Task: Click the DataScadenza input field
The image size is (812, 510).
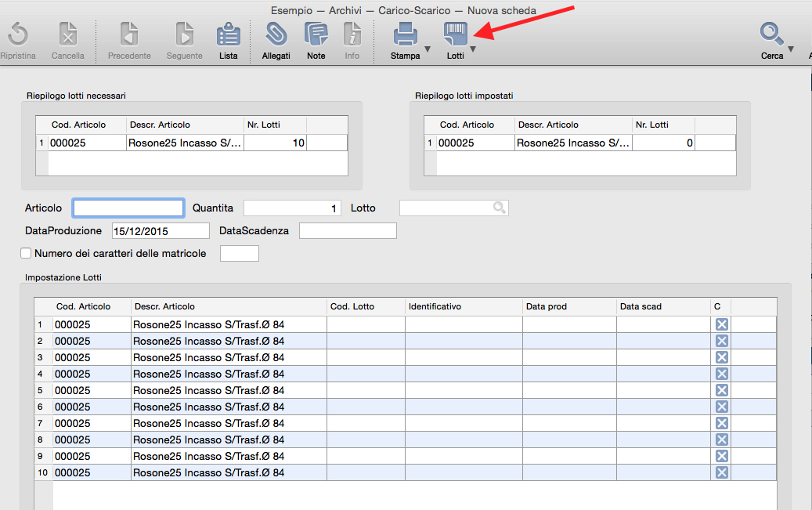Action: [x=348, y=230]
